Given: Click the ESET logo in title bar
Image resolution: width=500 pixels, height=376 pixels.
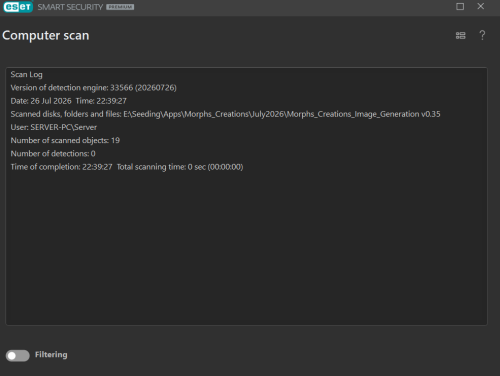Looking at the screenshot, I should [18, 7].
